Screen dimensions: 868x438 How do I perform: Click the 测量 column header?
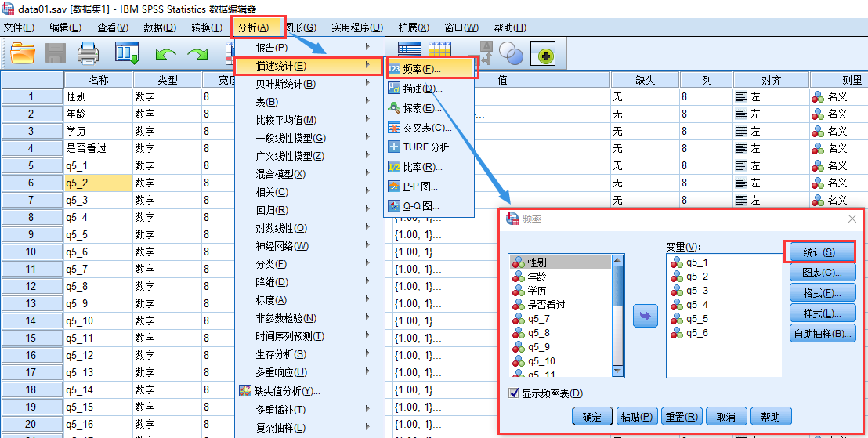(839, 80)
